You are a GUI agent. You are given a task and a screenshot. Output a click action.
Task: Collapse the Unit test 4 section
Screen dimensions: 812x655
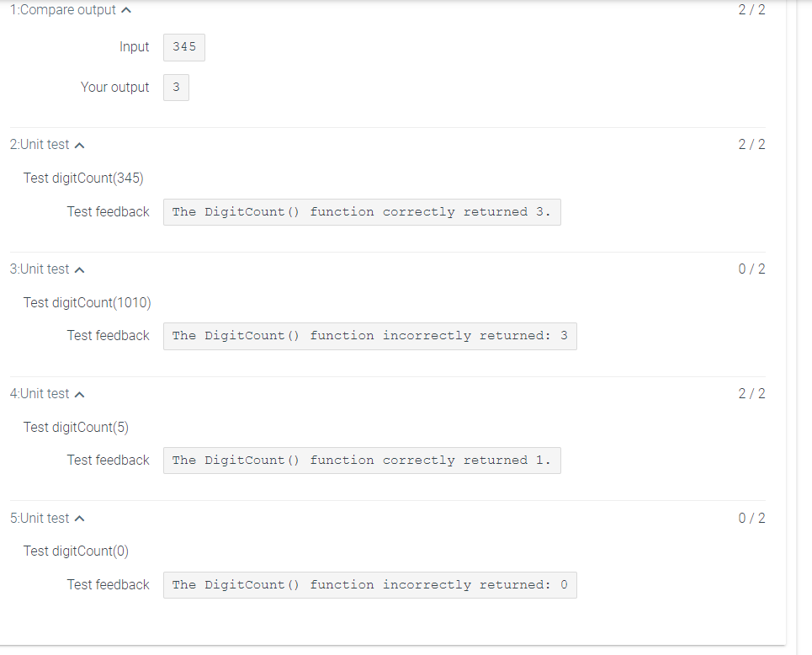[80, 393]
